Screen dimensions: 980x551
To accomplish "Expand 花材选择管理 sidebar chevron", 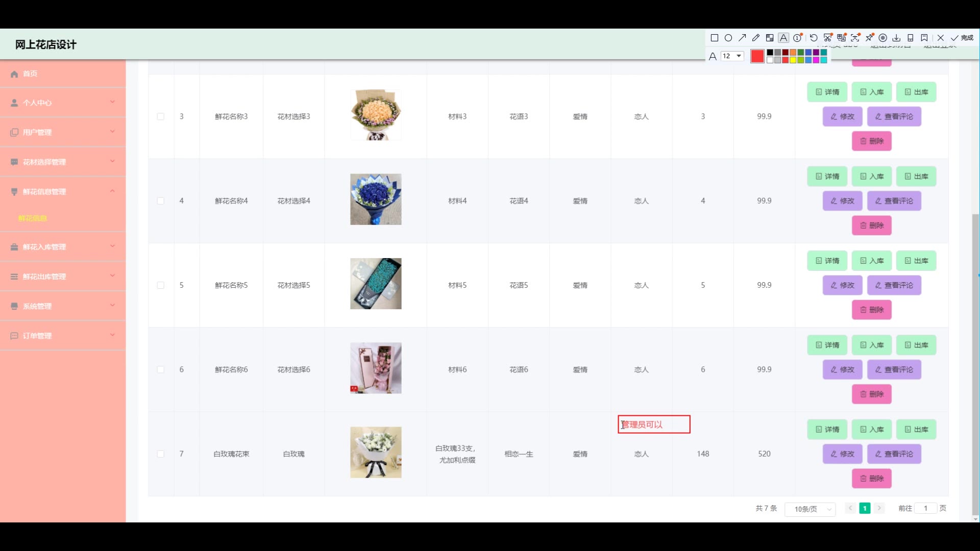I will (112, 161).
